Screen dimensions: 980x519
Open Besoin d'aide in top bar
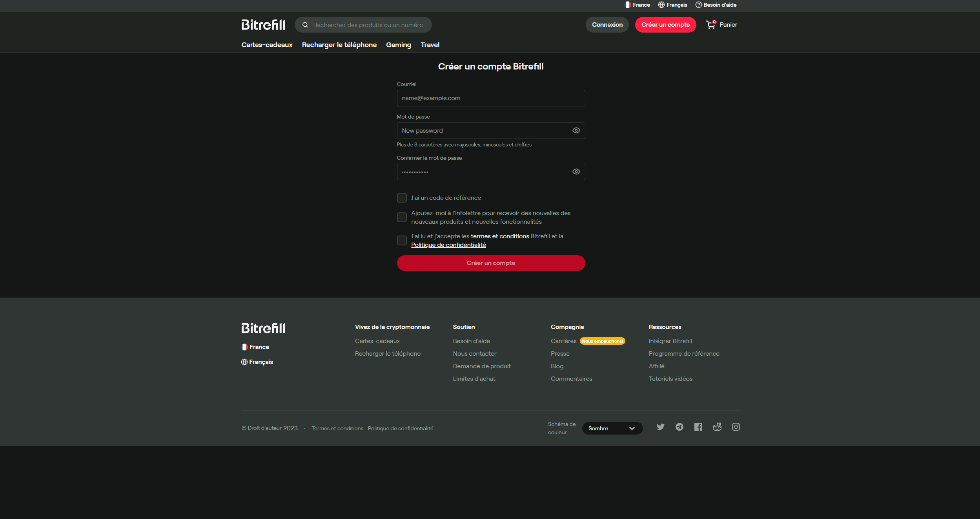(x=716, y=5)
